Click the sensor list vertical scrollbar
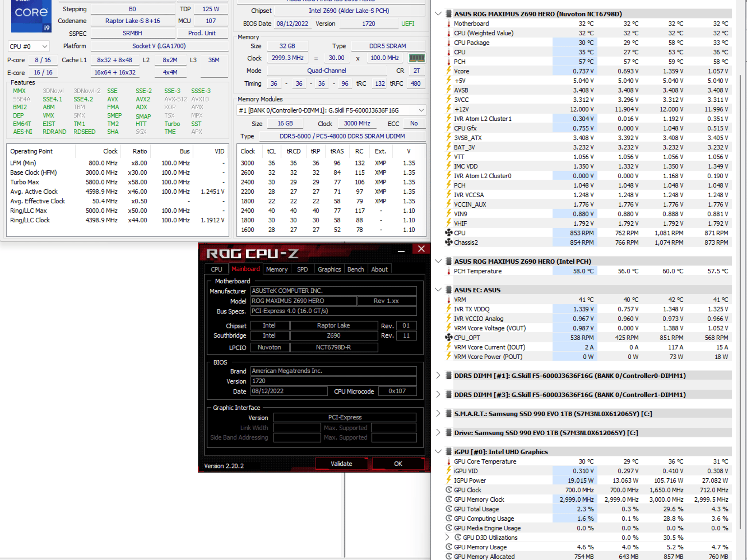Viewport: 747px width, 560px height. click(740, 302)
